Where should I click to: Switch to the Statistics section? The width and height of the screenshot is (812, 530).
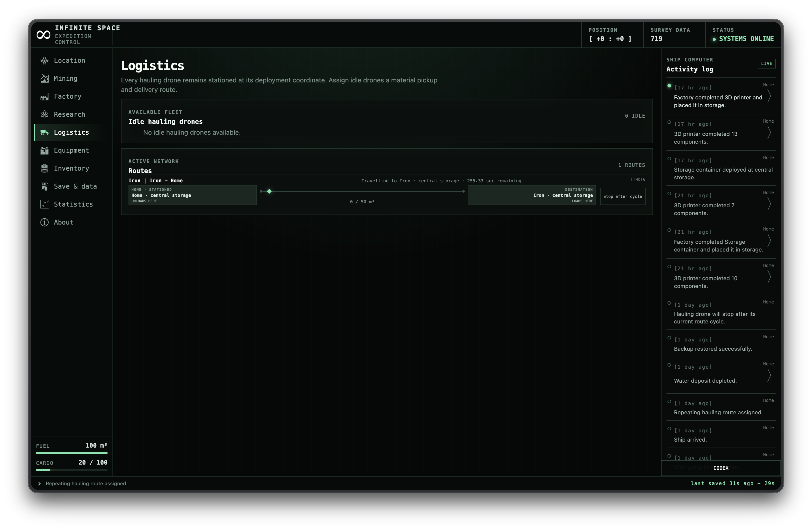(x=72, y=204)
